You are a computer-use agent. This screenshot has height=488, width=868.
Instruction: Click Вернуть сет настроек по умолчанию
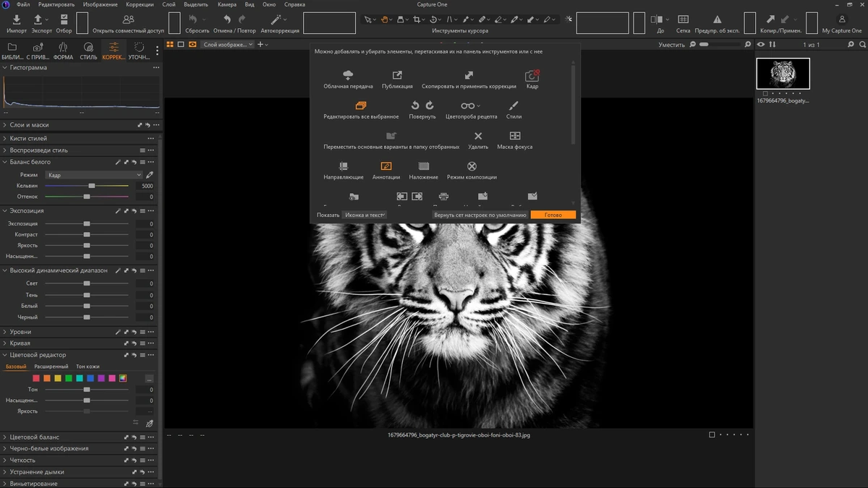coord(480,215)
